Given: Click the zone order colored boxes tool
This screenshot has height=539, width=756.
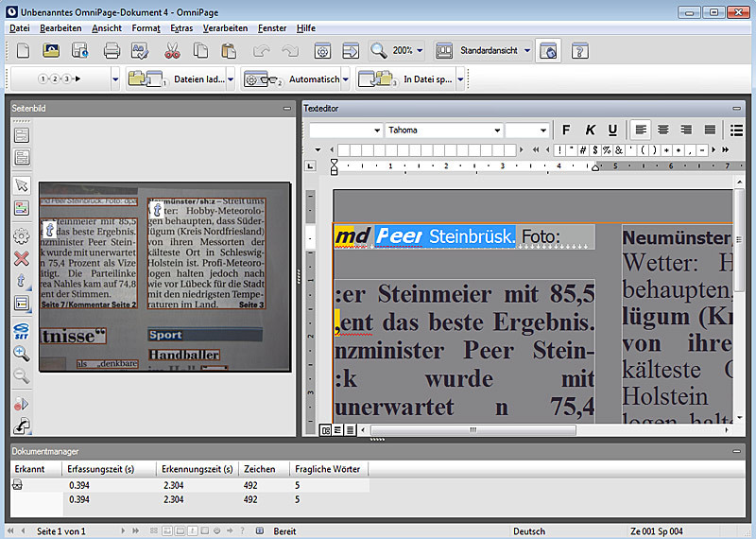Looking at the screenshot, I should click(x=22, y=208).
